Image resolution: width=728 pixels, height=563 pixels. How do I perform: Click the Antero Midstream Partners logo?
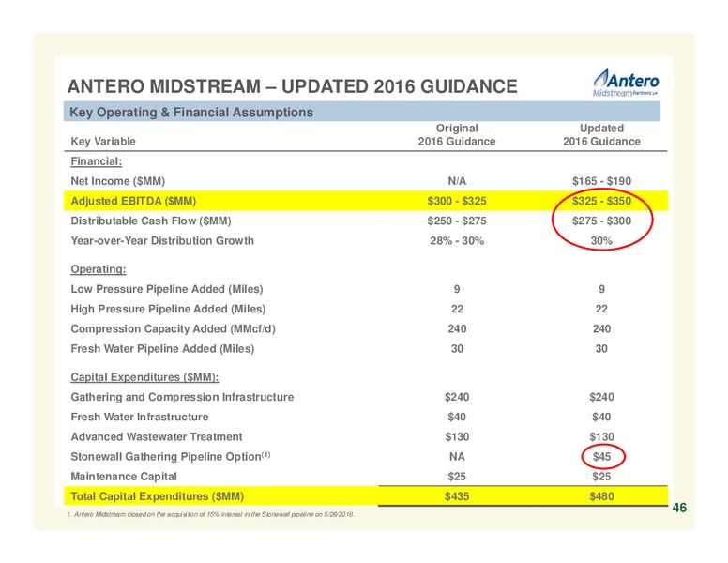tap(626, 84)
